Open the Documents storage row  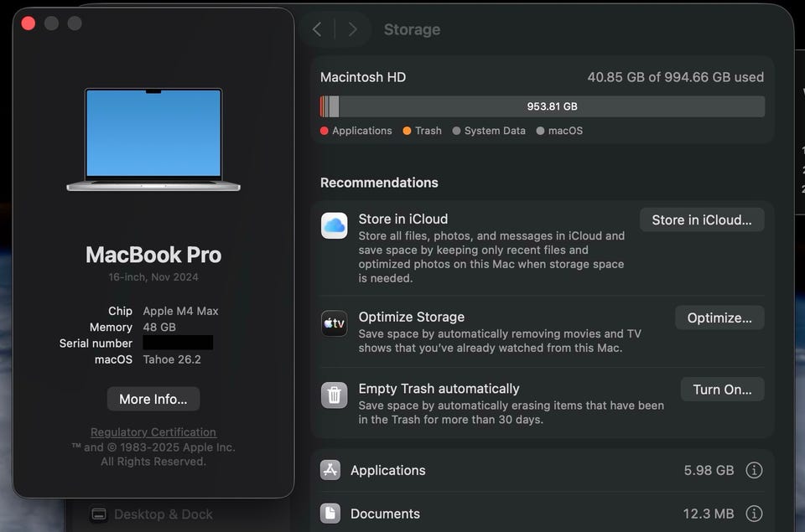tap(543, 513)
